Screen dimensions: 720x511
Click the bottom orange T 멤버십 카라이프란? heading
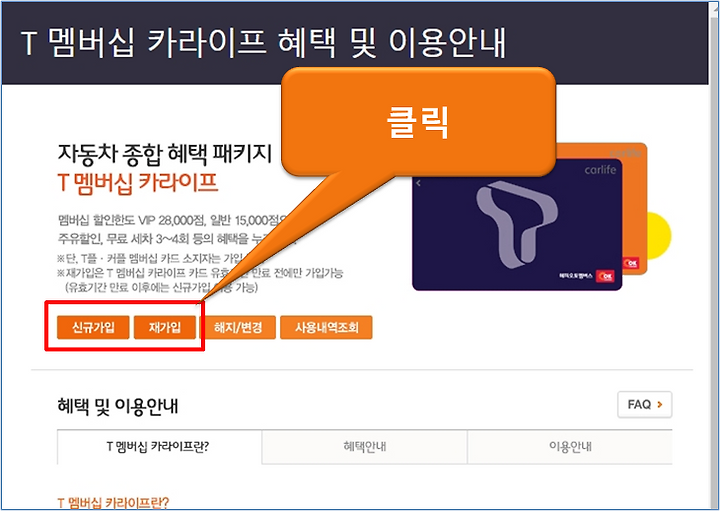pyautogui.click(x=113, y=502)
